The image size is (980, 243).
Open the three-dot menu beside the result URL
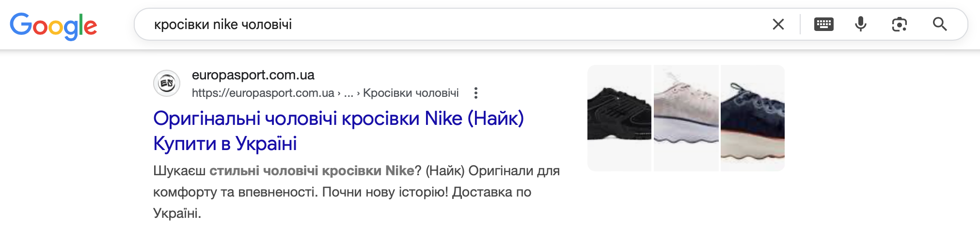click(476, 93)
